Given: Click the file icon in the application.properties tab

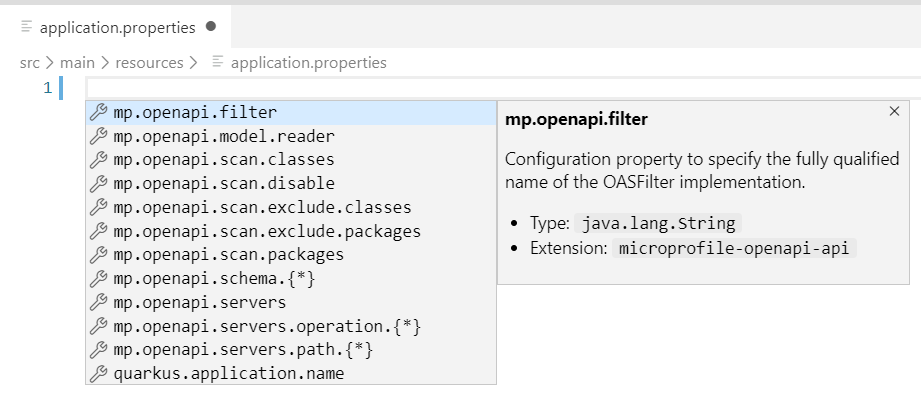Looking at the screenshot, I should coord(26,27).
